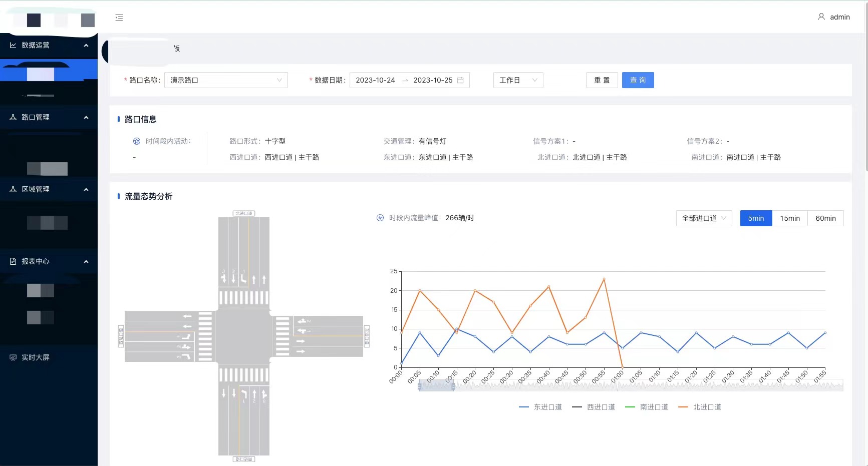Click the 查询 query button
The height and width of the screenshot is (466, 868).
(x=638, y=80)
